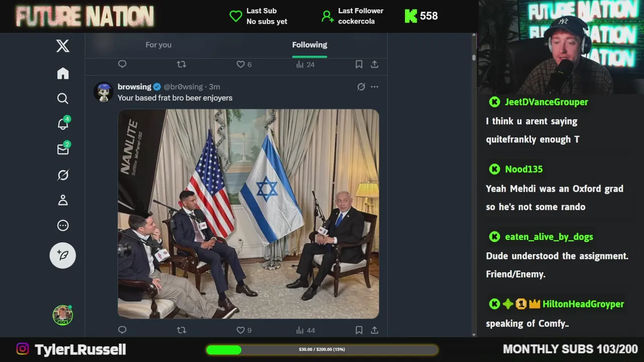644x362 pixels.
Task: Switch to the For you tab
Action: pyautogui.click(x=158, y=45)
